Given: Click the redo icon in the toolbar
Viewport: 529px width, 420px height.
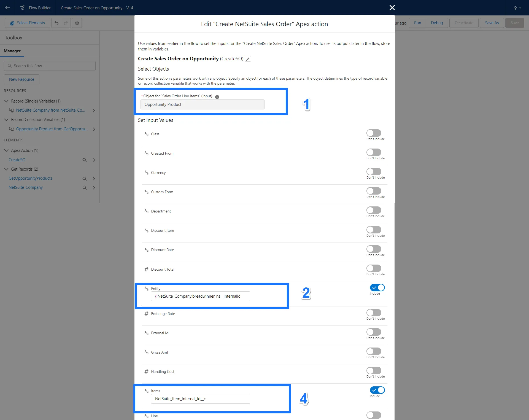Looking at the screenshot, I should [66, 23].
